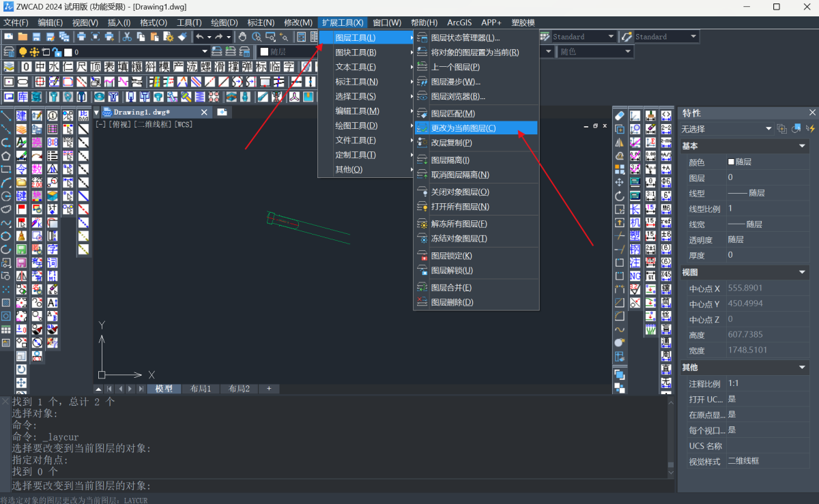Click the '机' icon in right toolbar
This screenshot has height=504, width=819.
coord(635,222)
